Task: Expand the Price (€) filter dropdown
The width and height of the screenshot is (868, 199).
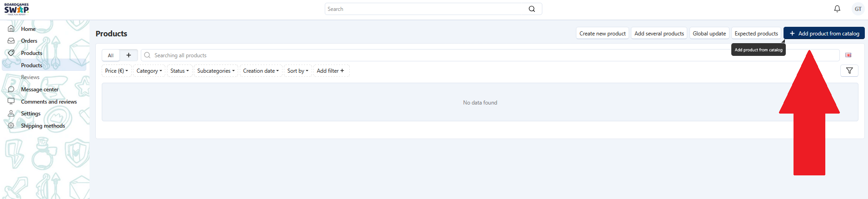Action: coord(116,71)
